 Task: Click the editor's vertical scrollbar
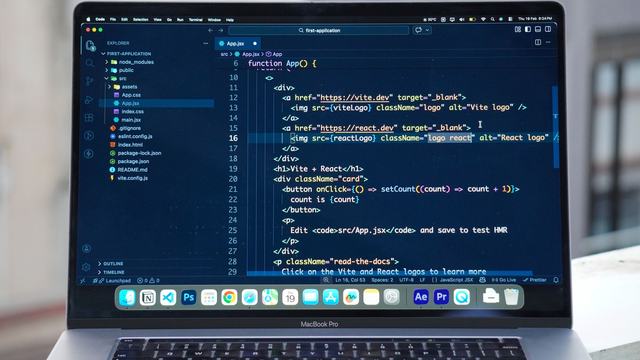tap(555, 127)
